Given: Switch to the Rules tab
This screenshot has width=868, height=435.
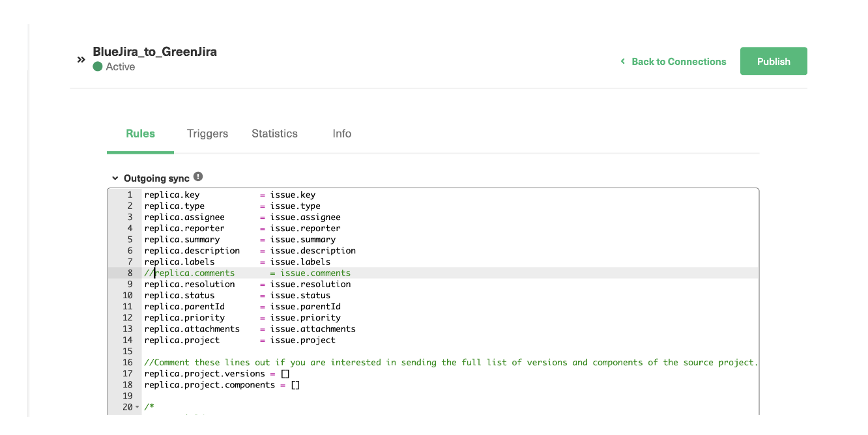Looking at the screenshot, I should click(140, 133).
